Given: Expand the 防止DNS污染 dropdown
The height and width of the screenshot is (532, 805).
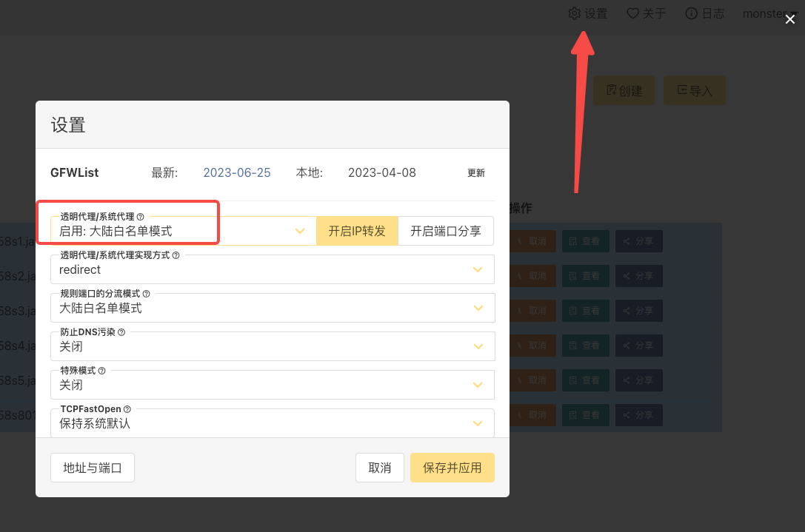Looking at the screenshot, I should pyautogui.click(x=272, y=346).
